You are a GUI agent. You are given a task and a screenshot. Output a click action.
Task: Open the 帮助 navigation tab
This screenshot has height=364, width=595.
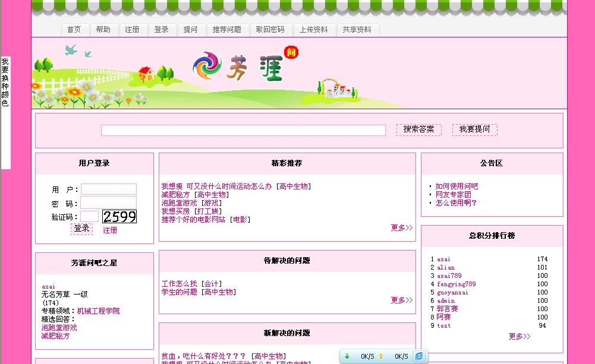pyautogui.click(x=103, y=30)
